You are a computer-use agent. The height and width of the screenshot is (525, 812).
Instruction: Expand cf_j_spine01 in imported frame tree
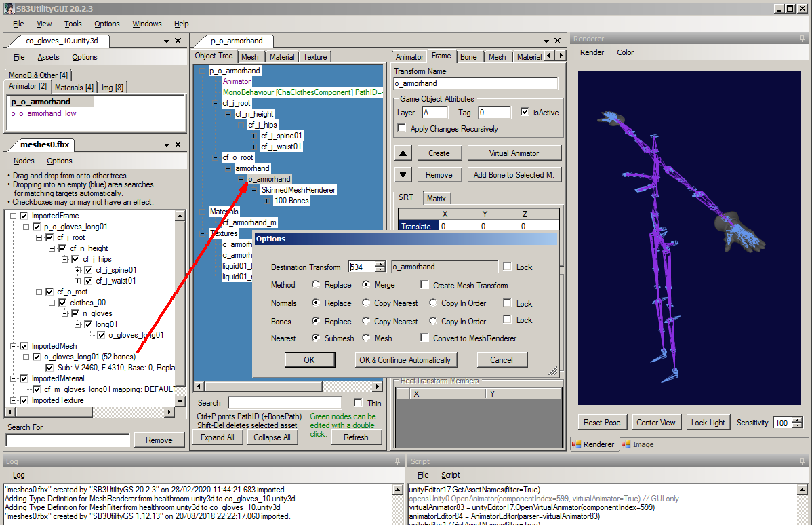pyautogui.click(x=78, y=270)
